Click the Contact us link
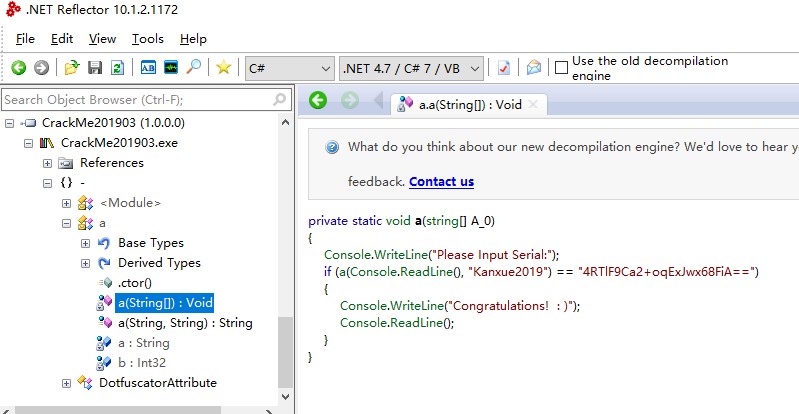799x414 pixels. [x=441, y=182]
